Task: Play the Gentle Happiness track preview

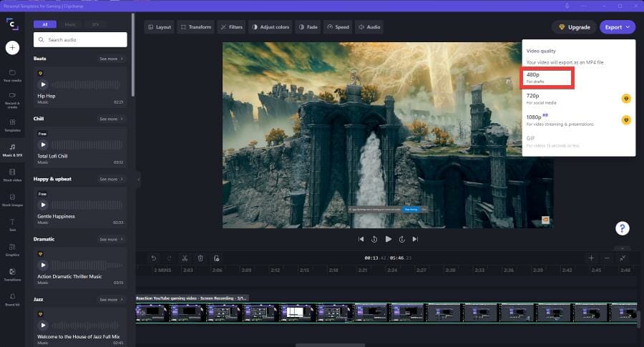Action: [x=43, y=205]
